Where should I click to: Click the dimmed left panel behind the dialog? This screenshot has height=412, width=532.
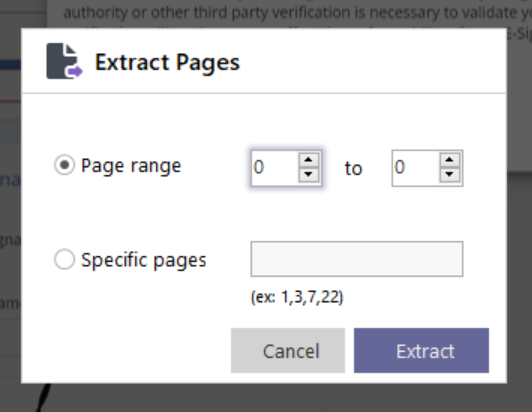click(x=10, y=204)
